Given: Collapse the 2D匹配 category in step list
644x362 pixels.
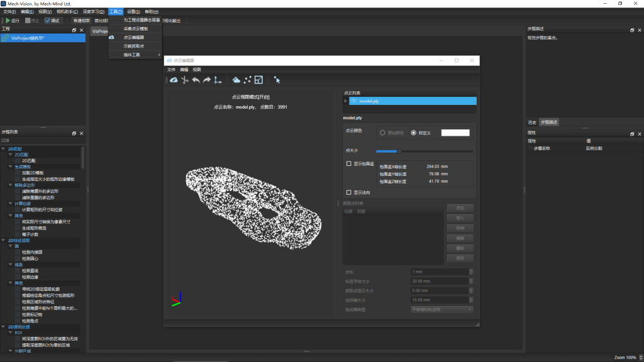Looking at the screenshot, I should 3,148.
